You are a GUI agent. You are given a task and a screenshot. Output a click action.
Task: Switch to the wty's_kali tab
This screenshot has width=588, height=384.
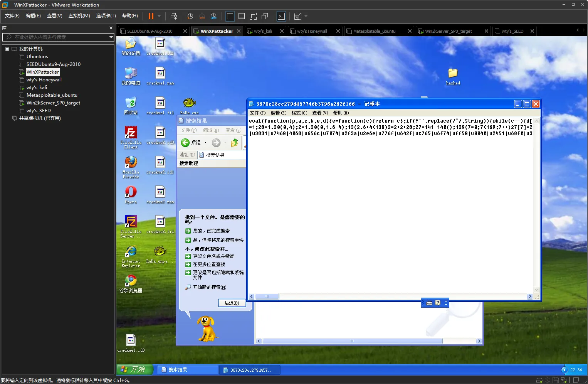pyautogui.click(x=263, y=31)
